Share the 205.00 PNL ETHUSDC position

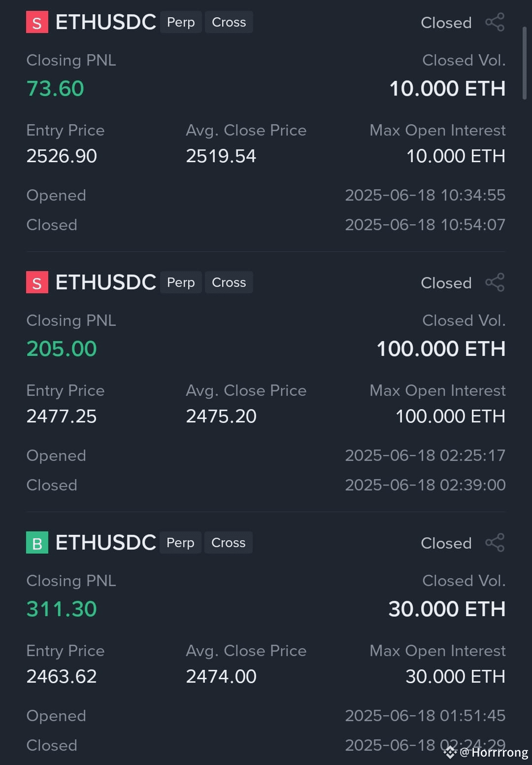pos(495,282)
